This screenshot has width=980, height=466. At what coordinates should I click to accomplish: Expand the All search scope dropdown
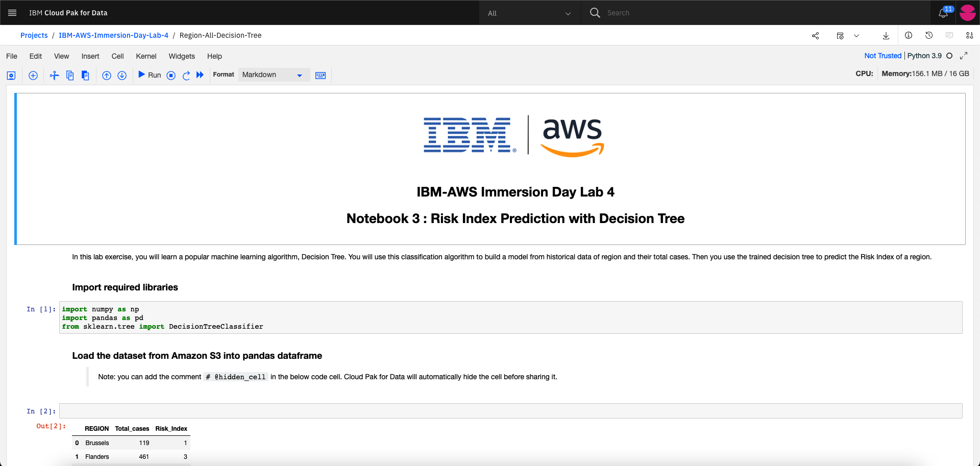pyautogui.click(x=530, y=13)
